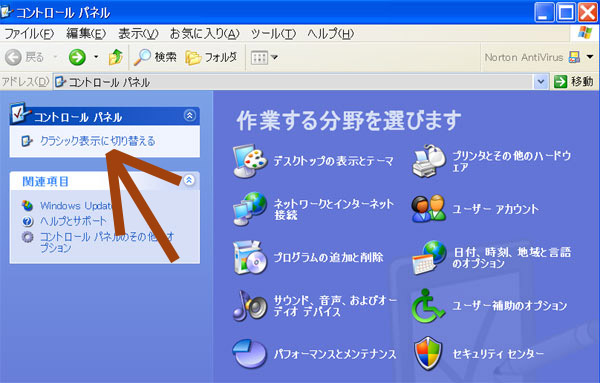Open the view mode dropdown button

tap(264, 58)
